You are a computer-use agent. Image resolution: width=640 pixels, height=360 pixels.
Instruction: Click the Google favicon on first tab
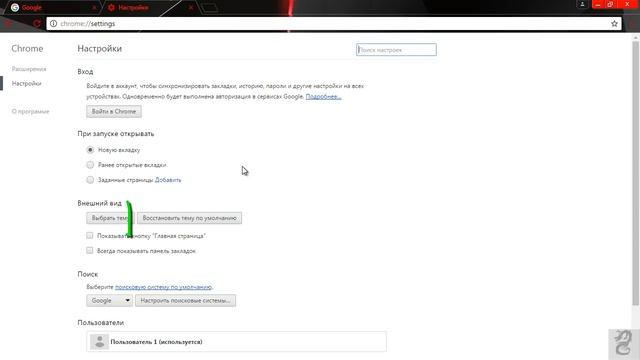pyautogui.click(x=15, y=7)
